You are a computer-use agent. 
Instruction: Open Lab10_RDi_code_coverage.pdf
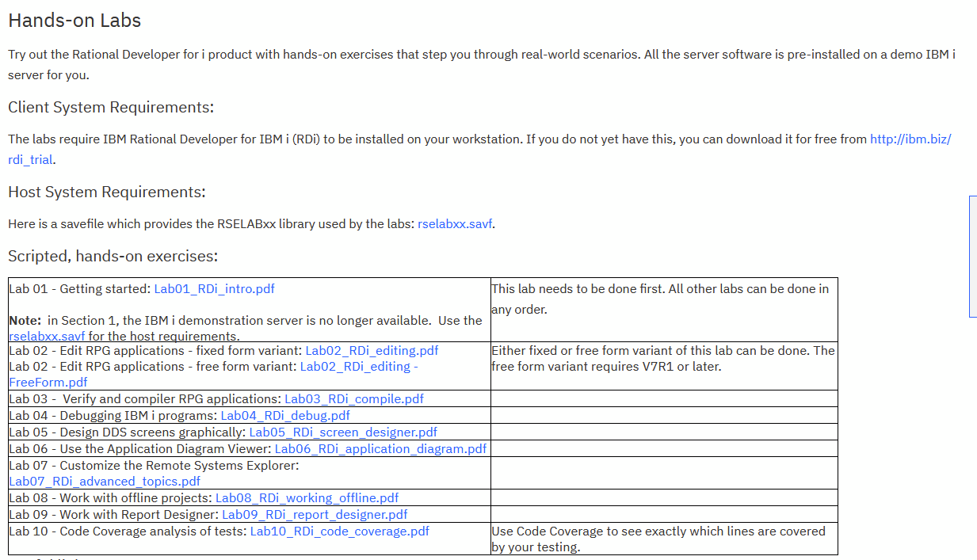coord(339,531)
